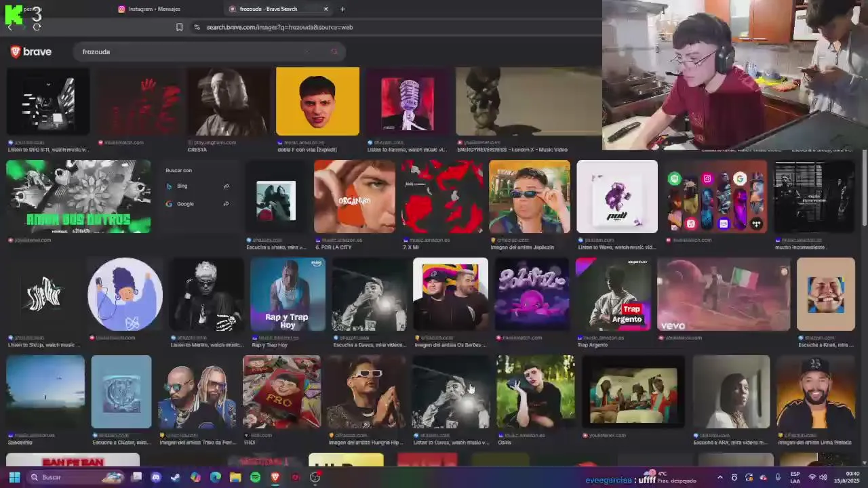
Task: Open the FRO collage thumbnail
Action: pyautogui.click(x=281, y=392)
